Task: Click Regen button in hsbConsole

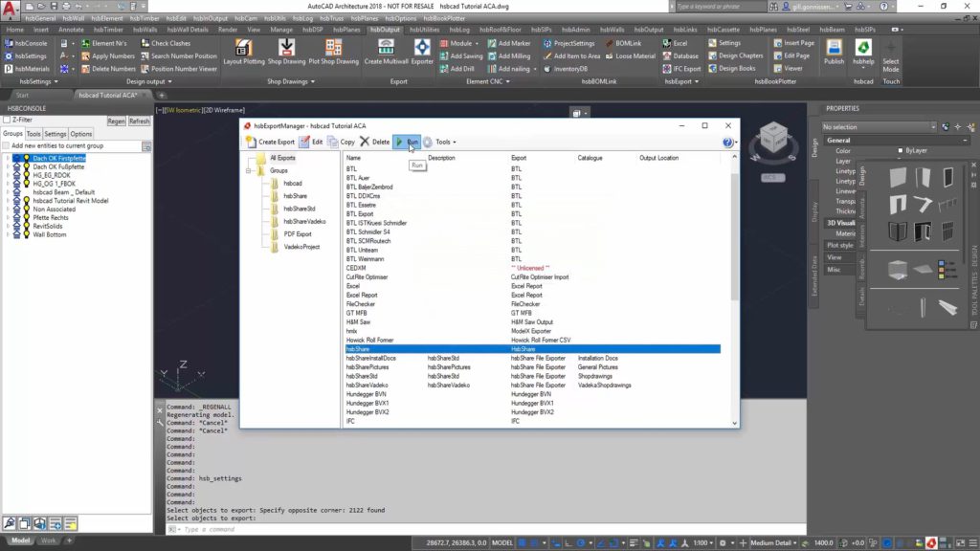Action: tap(116, 121)
